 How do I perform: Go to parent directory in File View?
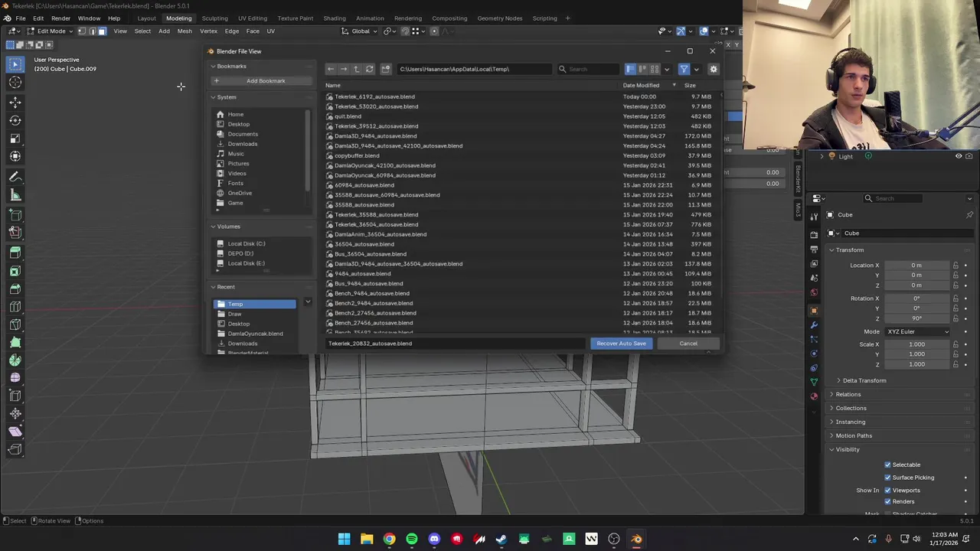pos(356,69)
